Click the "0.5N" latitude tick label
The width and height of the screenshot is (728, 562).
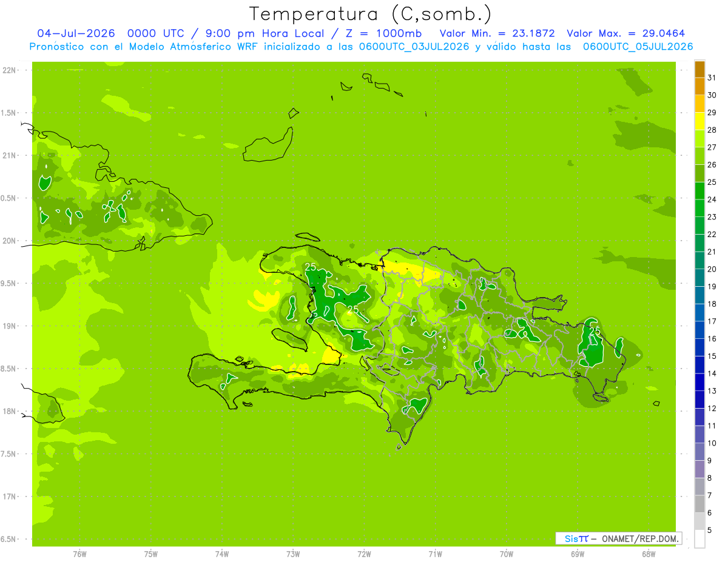[9, 198]
